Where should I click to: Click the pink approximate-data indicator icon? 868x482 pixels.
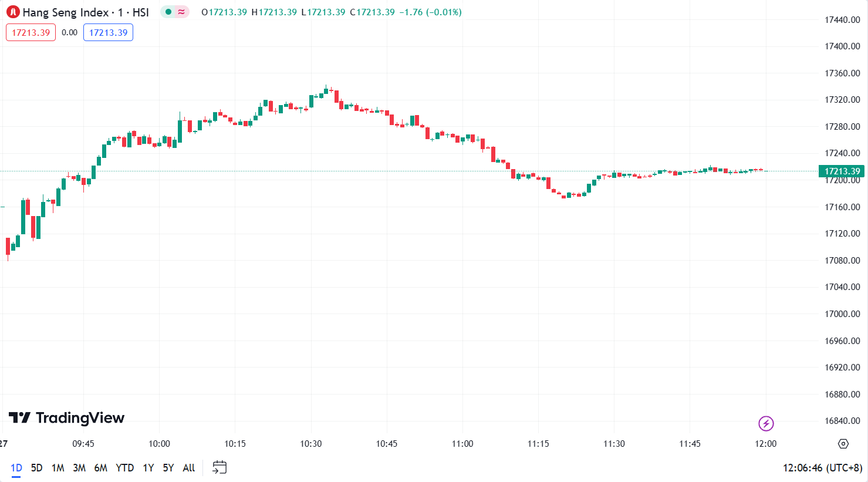pyautogui.click(x=182, y=12)
